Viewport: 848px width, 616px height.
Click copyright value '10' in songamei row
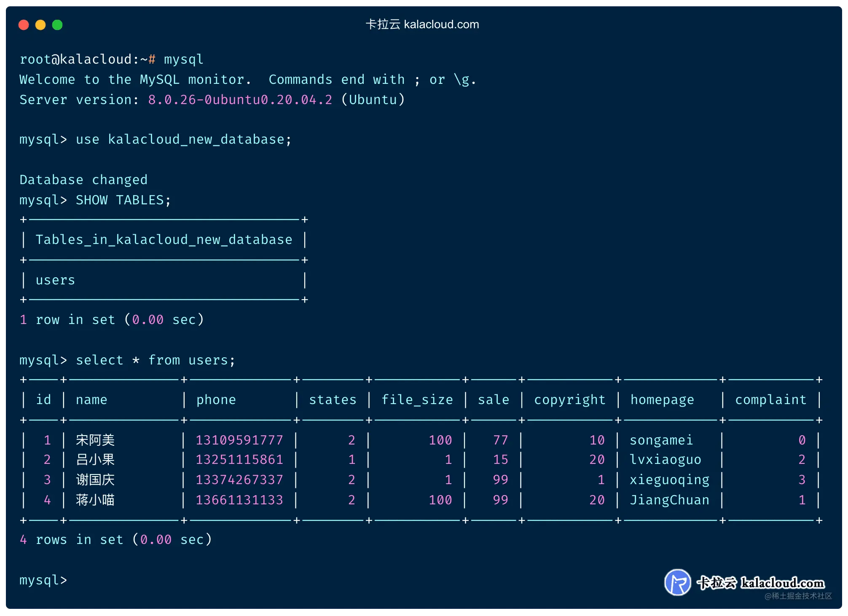click(597, 440)
